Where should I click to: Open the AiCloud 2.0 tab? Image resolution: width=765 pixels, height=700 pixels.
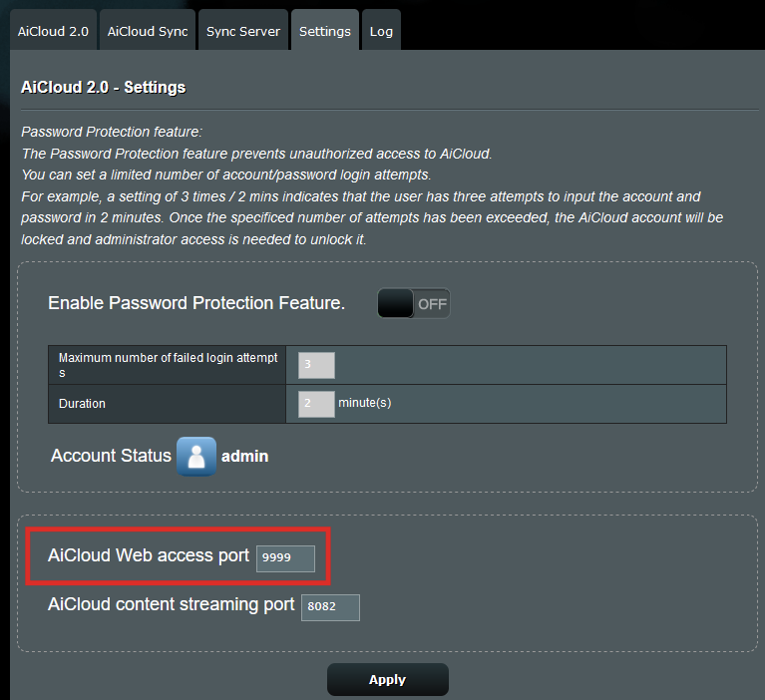[x=53, y=31]
